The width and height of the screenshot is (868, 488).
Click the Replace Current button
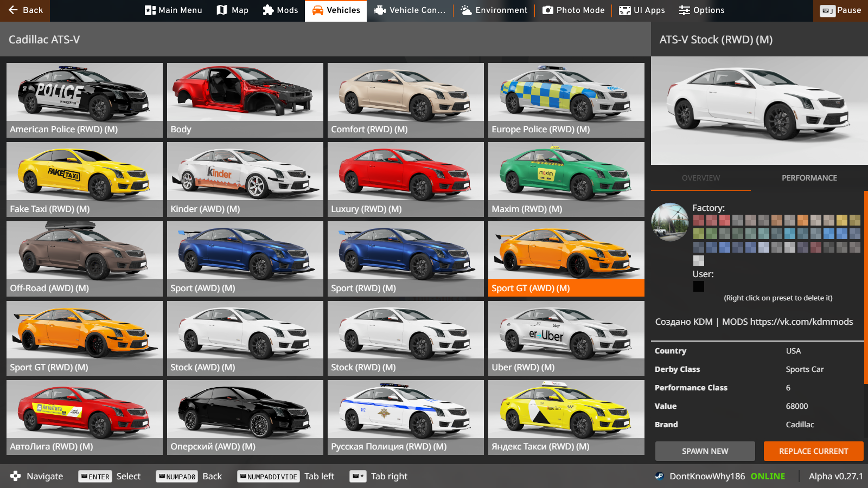pos(813,451)
